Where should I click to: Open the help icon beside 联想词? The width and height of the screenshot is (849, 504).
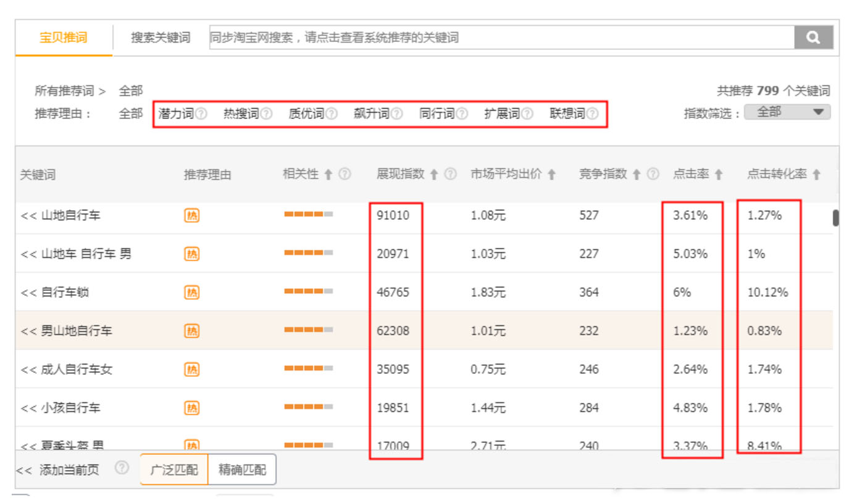point(593,113)
